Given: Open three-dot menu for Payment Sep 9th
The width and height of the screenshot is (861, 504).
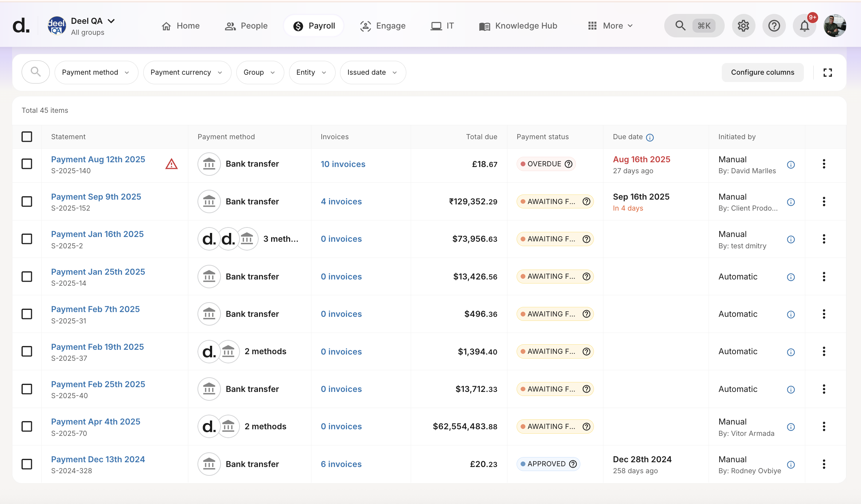Looking at the screenshot, I should 824,201.
